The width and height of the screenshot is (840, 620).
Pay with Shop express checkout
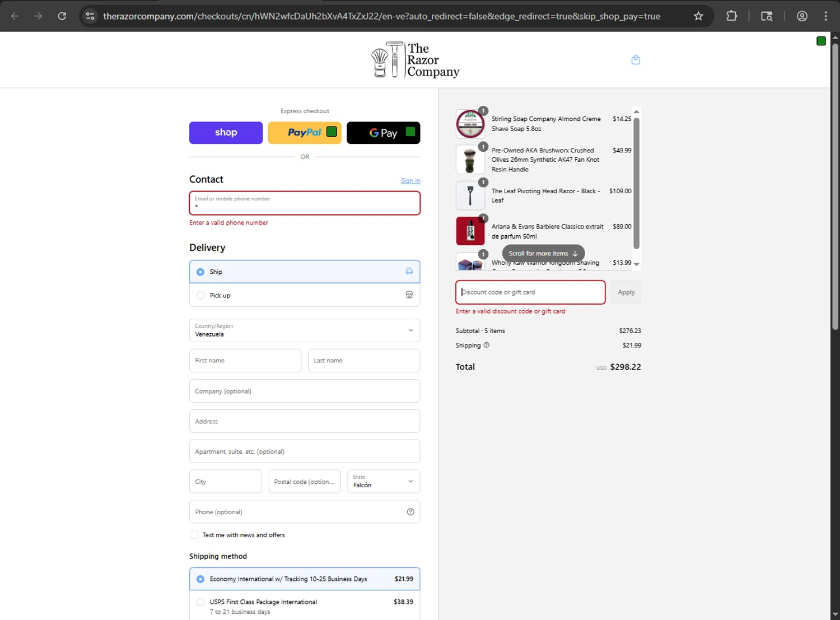(x=226, y=133)
